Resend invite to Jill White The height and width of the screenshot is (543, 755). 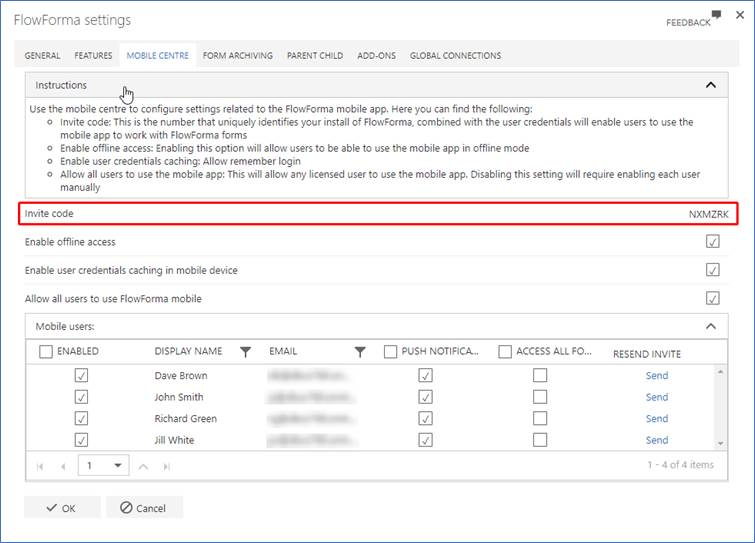tap(657, 440)
